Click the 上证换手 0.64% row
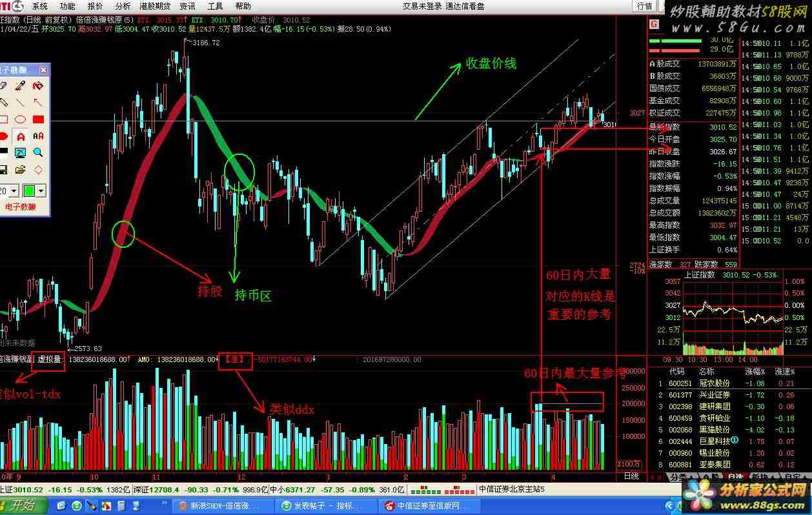The height and width of the screenshot is (515, 812). coord(693,250)
